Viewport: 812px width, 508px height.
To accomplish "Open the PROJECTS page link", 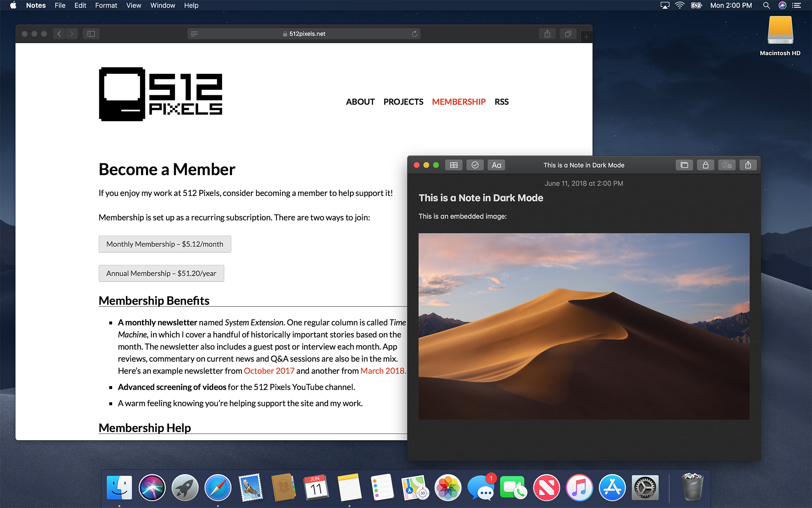I will [403, 102].
